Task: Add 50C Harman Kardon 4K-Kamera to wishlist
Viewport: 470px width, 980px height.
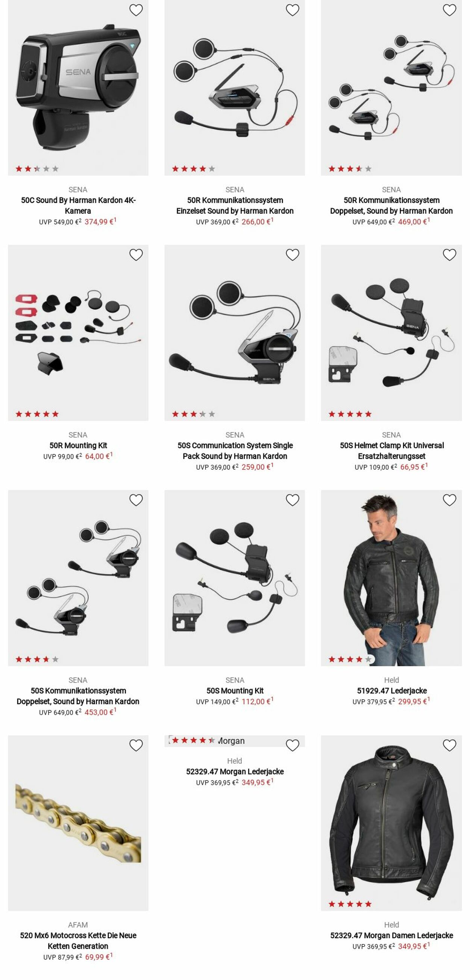Action: click(x=136, y=10)
